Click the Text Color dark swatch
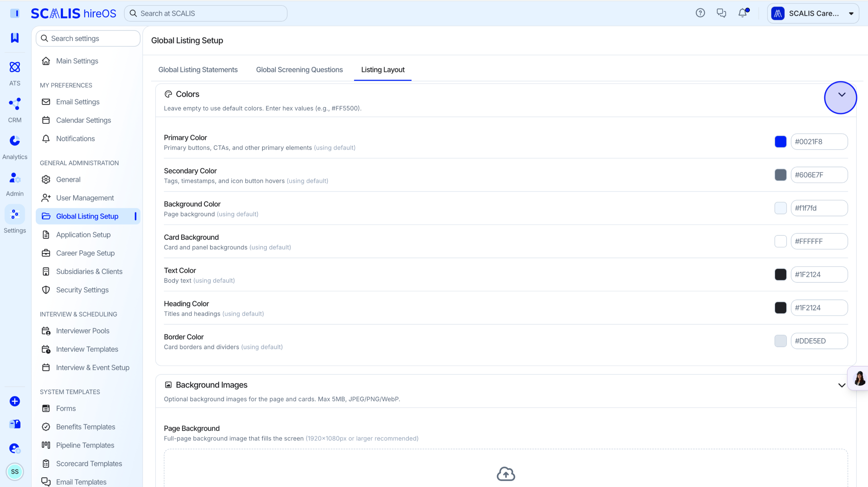Screen dimensions: 868x487 (780, 274)
